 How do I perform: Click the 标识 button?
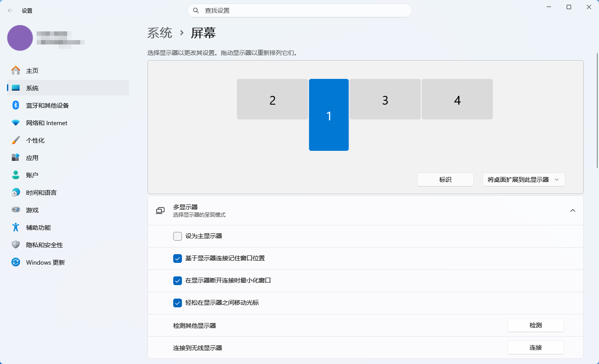coord(445,180)
